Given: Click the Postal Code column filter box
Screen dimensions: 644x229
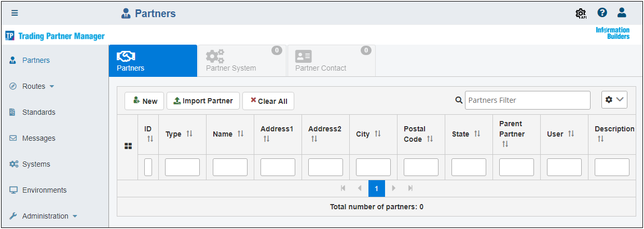Looking at the screenshot, I should point(421,167).
